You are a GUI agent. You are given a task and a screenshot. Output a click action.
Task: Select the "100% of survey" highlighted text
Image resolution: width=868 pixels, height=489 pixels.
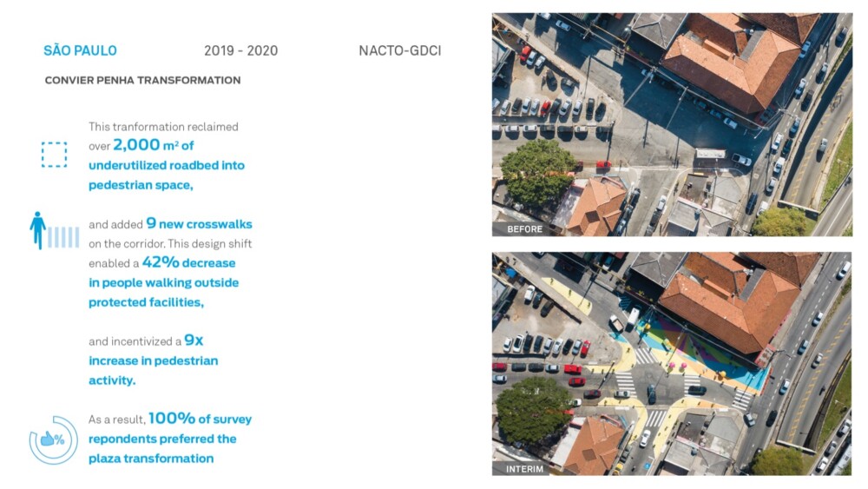coord(200,419)
